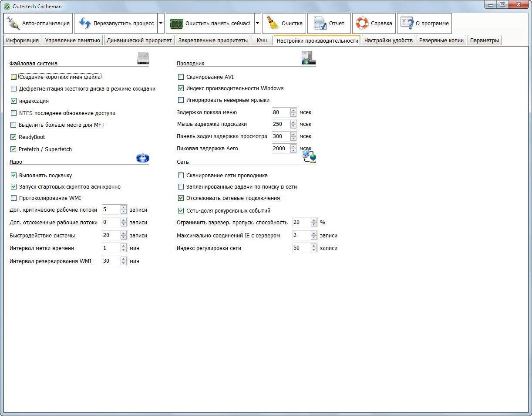Uncheck Индекс производительности Windows

click(181, 88)
